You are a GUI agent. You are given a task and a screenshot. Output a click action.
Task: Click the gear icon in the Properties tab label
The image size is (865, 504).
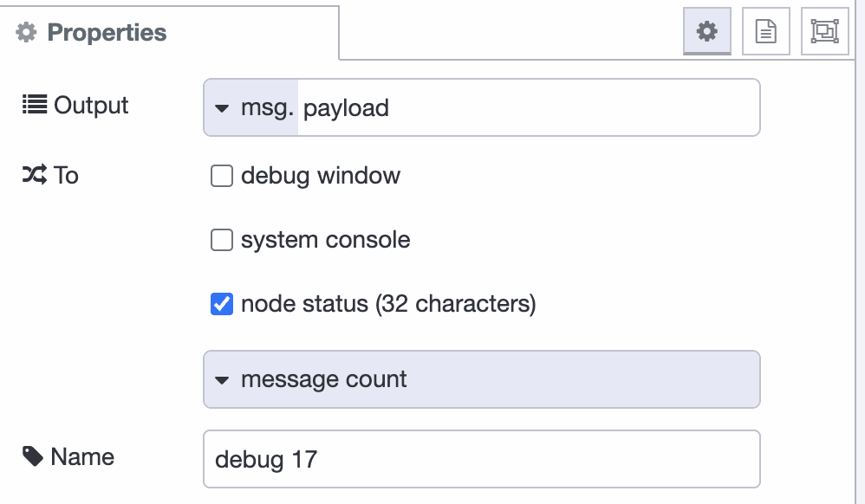pyautogui.click(x=25, y=32)
